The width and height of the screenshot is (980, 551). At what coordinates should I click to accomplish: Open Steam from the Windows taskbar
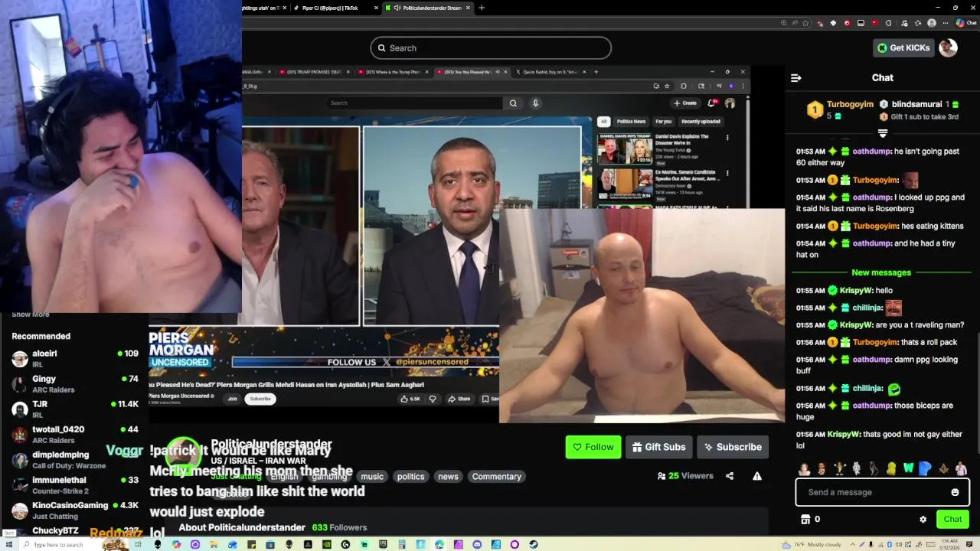[x=534, y=544]
